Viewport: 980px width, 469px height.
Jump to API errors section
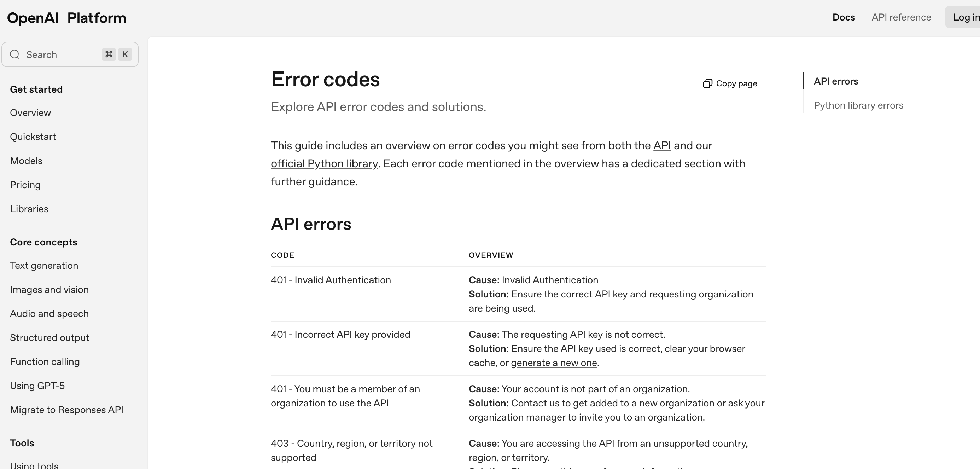point(836,81)
